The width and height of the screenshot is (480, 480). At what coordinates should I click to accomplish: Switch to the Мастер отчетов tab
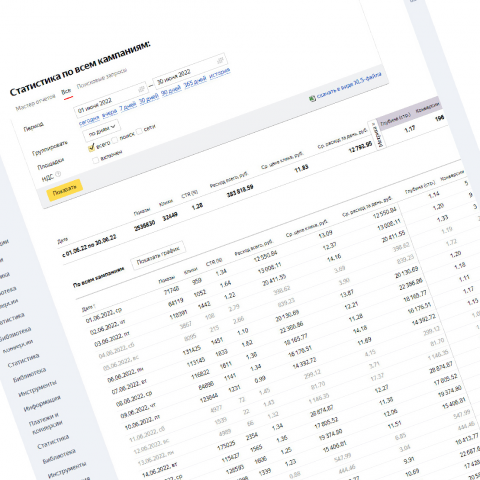click(35, 103)
